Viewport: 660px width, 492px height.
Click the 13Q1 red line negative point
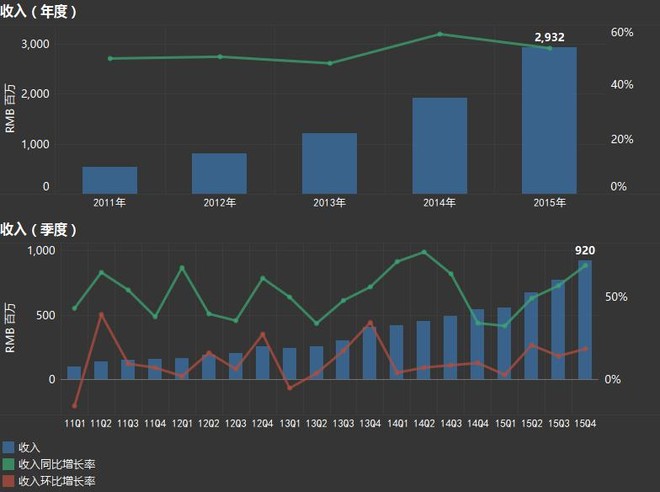[290, 388]
